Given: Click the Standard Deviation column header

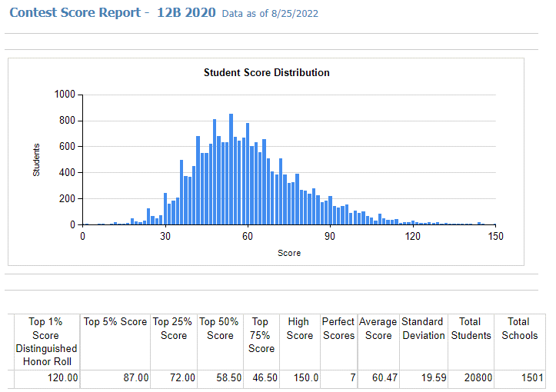Looking at the screenshot, I should [423, 328].
